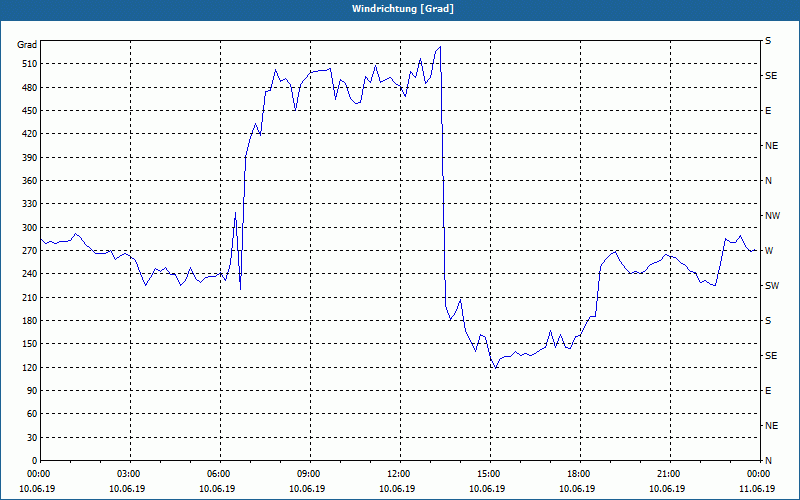
Task: Click the "150" left axis value
Action: click(30, 344)
